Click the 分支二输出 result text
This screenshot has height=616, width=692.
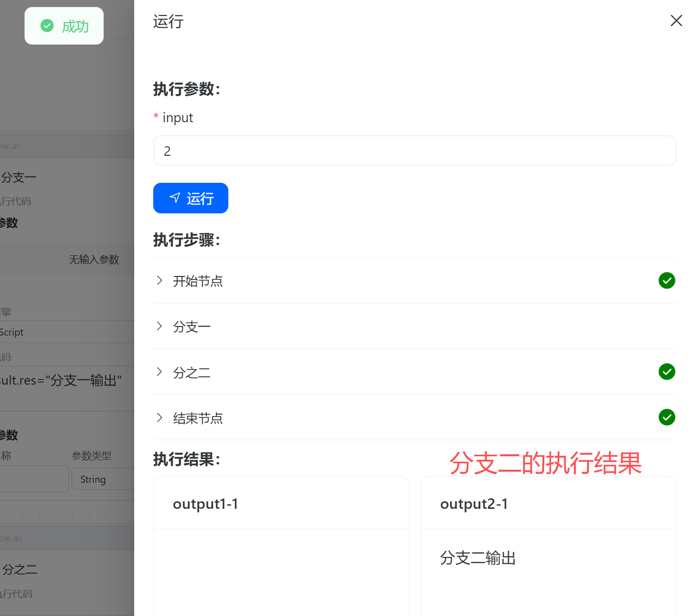pyautogui.click(x=478, y=558)
